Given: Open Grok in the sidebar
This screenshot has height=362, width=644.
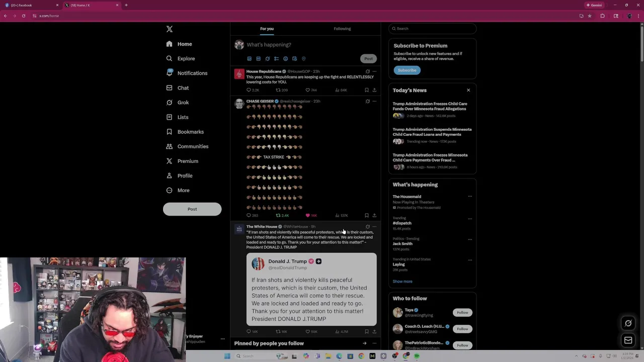Looking at the screenshot, I should [177, 103].
